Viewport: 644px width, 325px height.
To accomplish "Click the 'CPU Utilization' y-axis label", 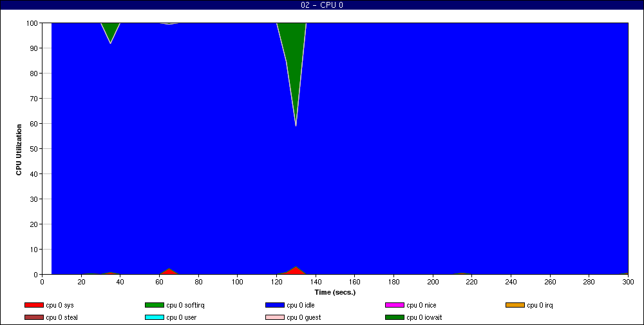I will (19, 150).
